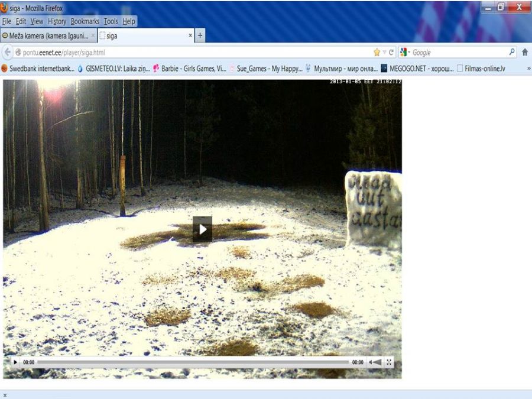Minimize the Firefox window
The width and height of the screenshot is (532, 399).
(x=488, y=7)
